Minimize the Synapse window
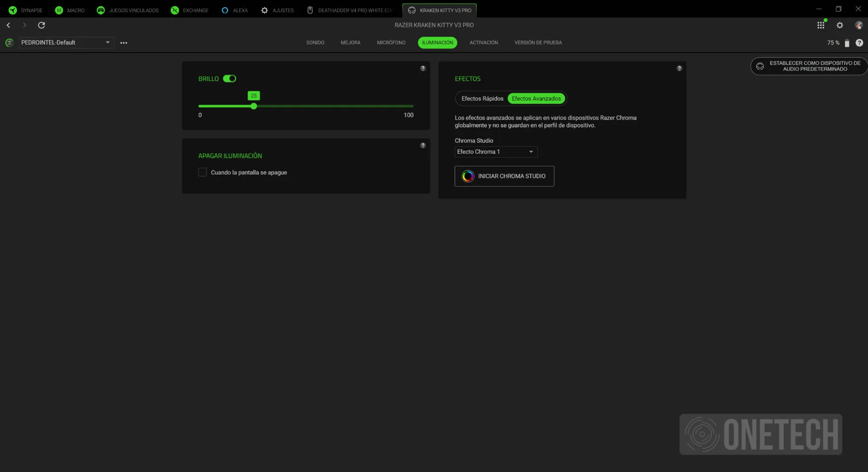This screenshot has width=868, height=472. (x=818, y=9)
